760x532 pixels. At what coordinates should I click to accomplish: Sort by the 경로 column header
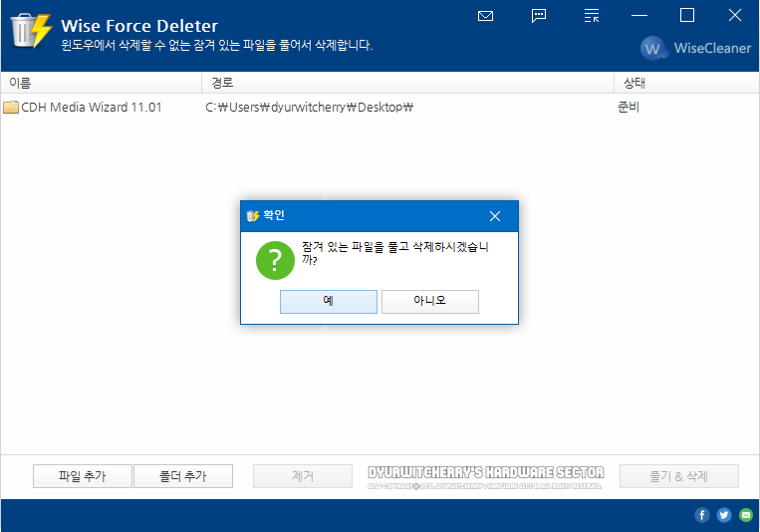coord(407,83)
